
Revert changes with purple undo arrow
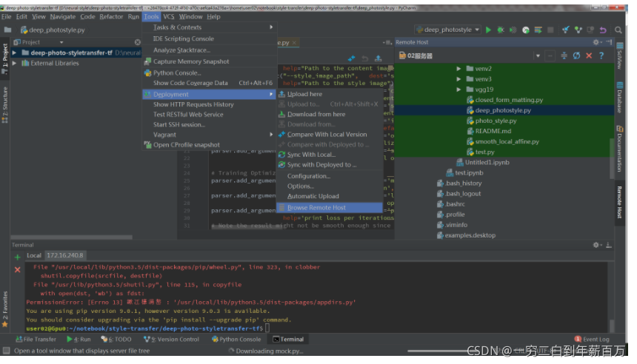pyautogui.click(x=603, y=30)
